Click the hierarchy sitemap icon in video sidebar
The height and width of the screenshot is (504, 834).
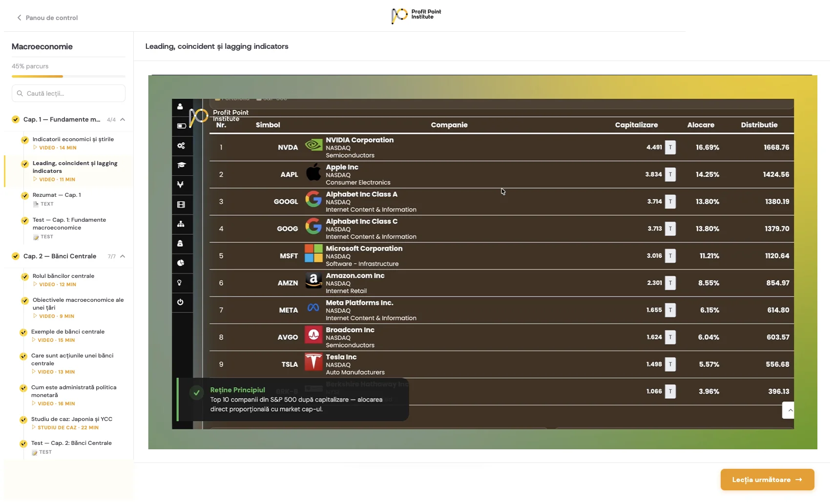click(181, 224)
